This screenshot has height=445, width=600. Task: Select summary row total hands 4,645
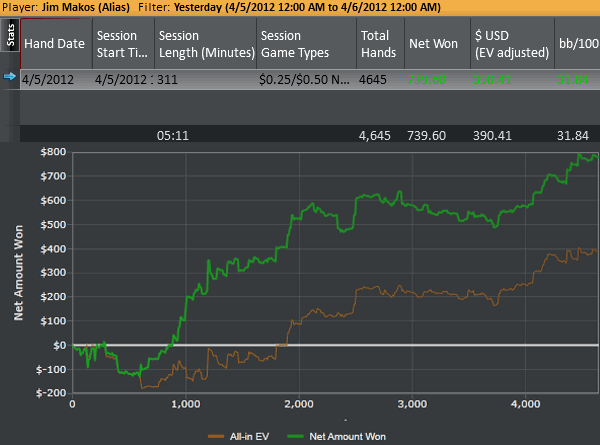[x=375, y=136]
